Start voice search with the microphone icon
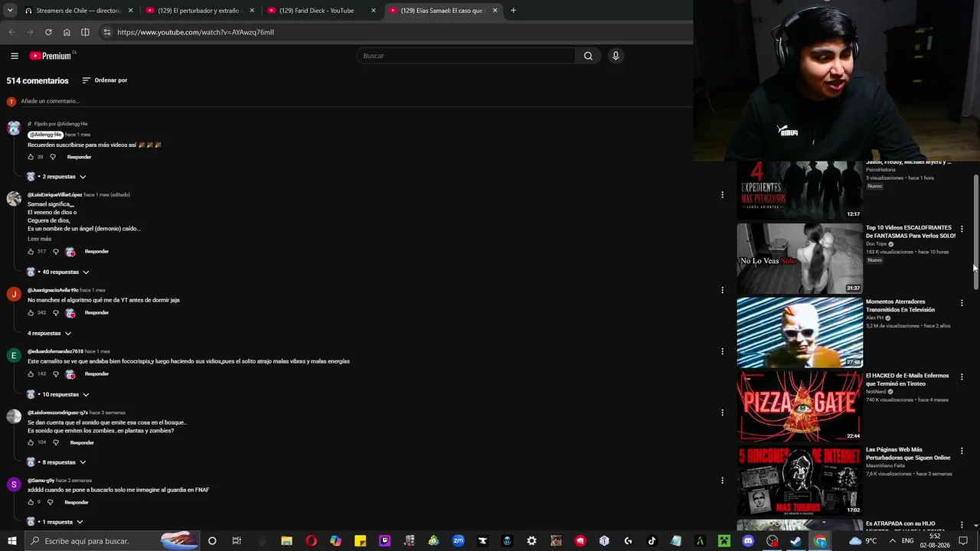 click(615, 56)
